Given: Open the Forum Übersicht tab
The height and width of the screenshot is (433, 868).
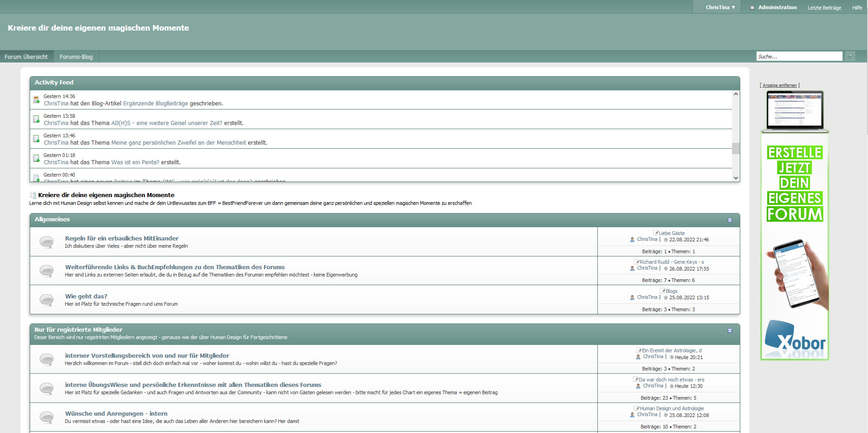Looking at the screenshot, I should pyautogui.click(x=26, y=57).
